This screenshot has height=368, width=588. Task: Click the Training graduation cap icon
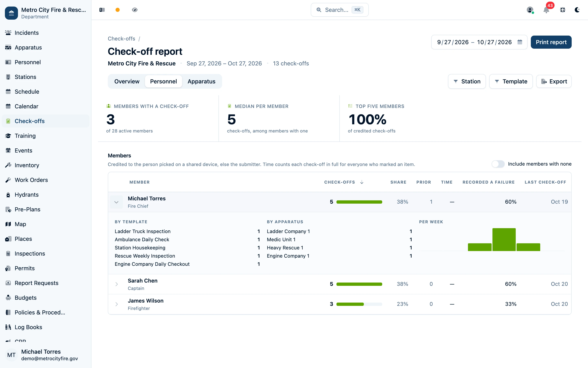coord(8,136)
